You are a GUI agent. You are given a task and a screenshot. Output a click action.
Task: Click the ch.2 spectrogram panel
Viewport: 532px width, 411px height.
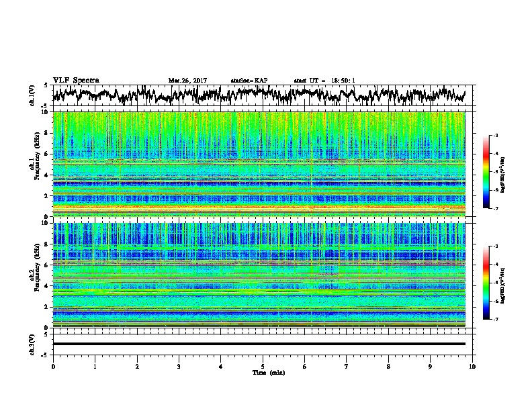pyautogui.click(x=259, y=275)
